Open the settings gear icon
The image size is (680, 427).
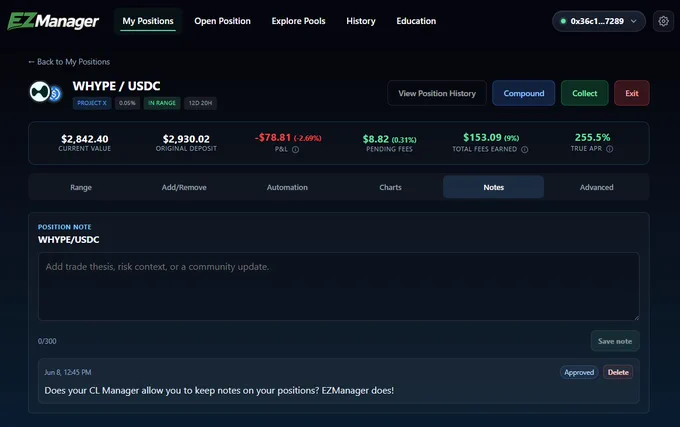(x=663, y=21)
